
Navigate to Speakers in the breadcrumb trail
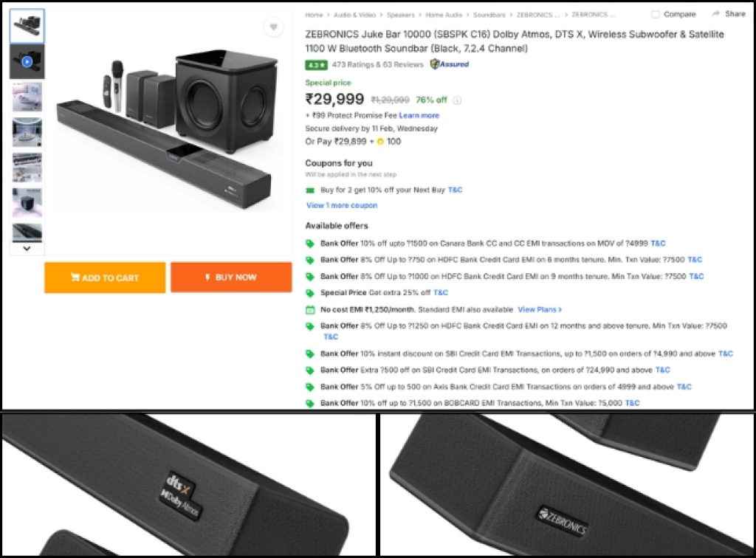[400, 13]
